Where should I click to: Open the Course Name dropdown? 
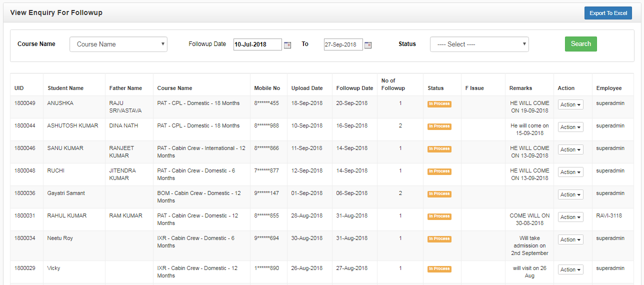118,44
